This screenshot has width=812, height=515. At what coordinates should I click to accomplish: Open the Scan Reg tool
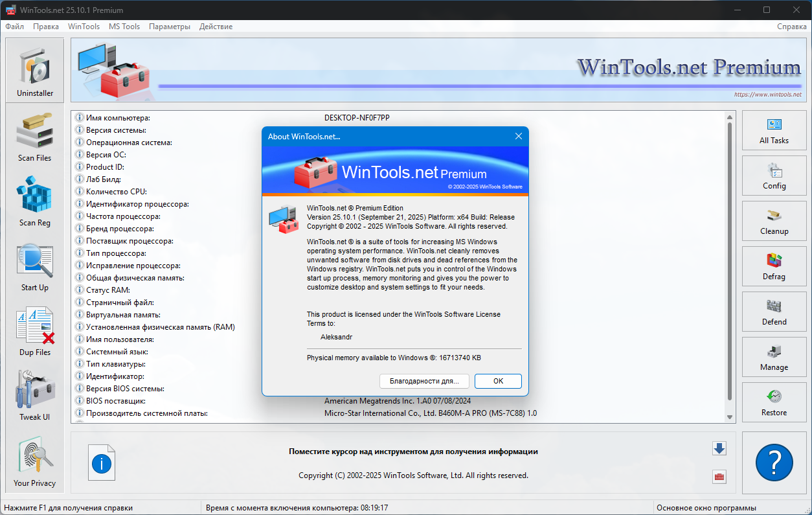[x=35, y=201]
